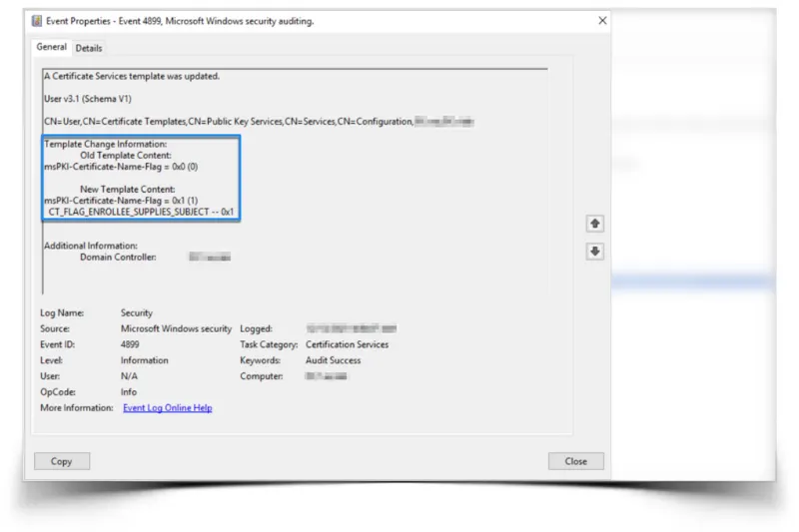Click the down arrow to view next event
The width and height of the screenshot is (799, 532).
[594, 251]
